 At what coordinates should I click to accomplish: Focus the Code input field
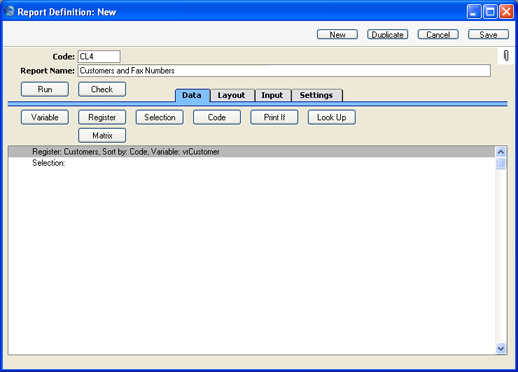[99, 56]
